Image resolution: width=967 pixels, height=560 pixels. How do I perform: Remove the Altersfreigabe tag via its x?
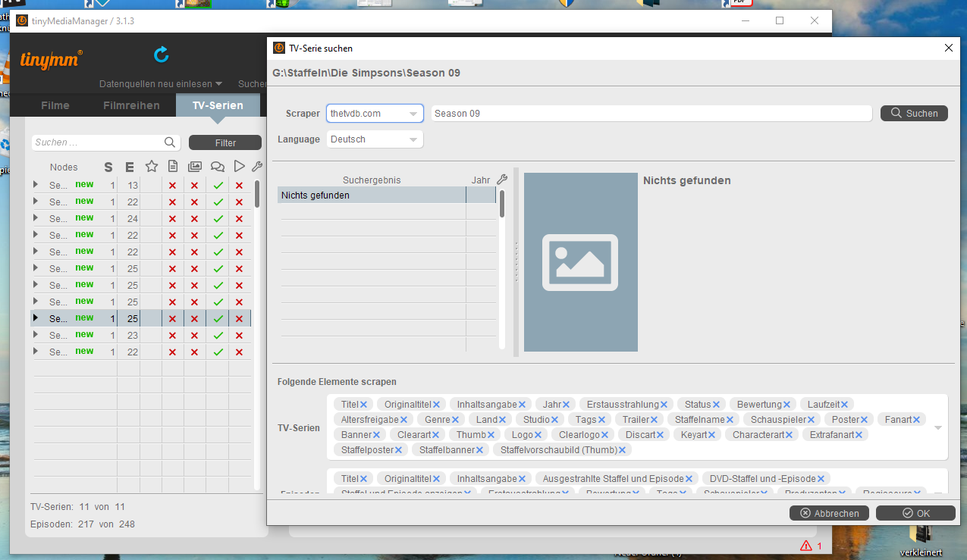pyautogui.click(x=403, y=420)
